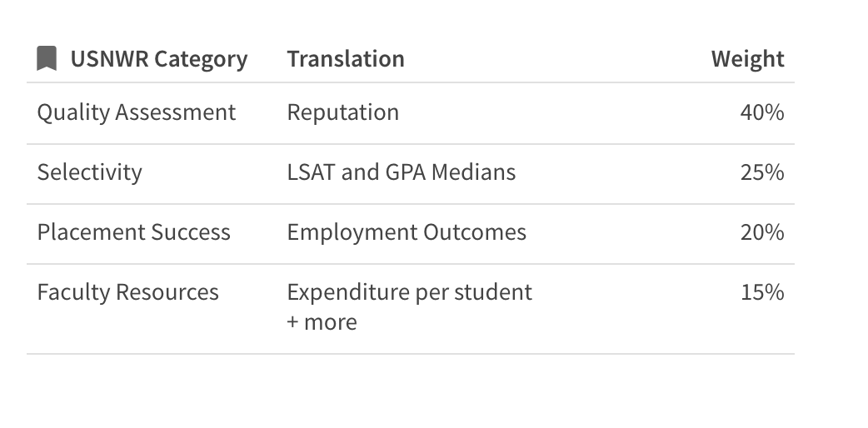Click the Faculty Resources row label
Viewport: 868px width, 428px height.
click(128, 291)
